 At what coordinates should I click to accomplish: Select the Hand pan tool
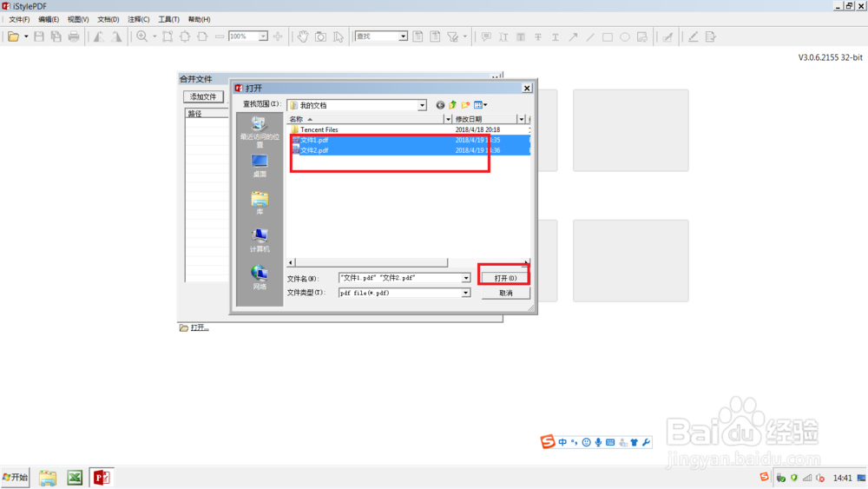tap(303, 37)
